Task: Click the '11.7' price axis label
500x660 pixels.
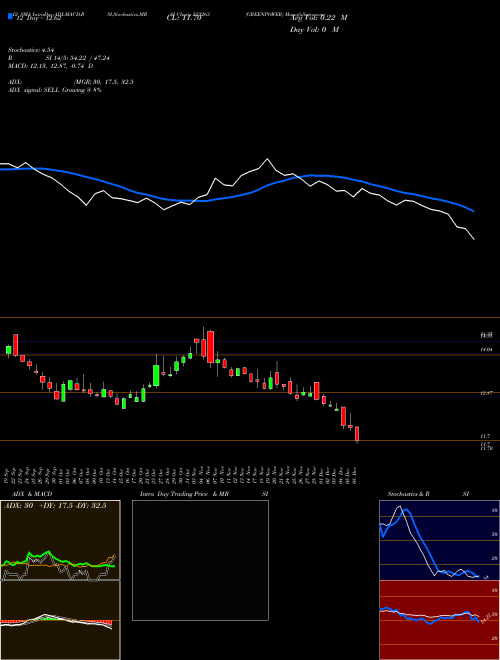Action: (484, 436)
